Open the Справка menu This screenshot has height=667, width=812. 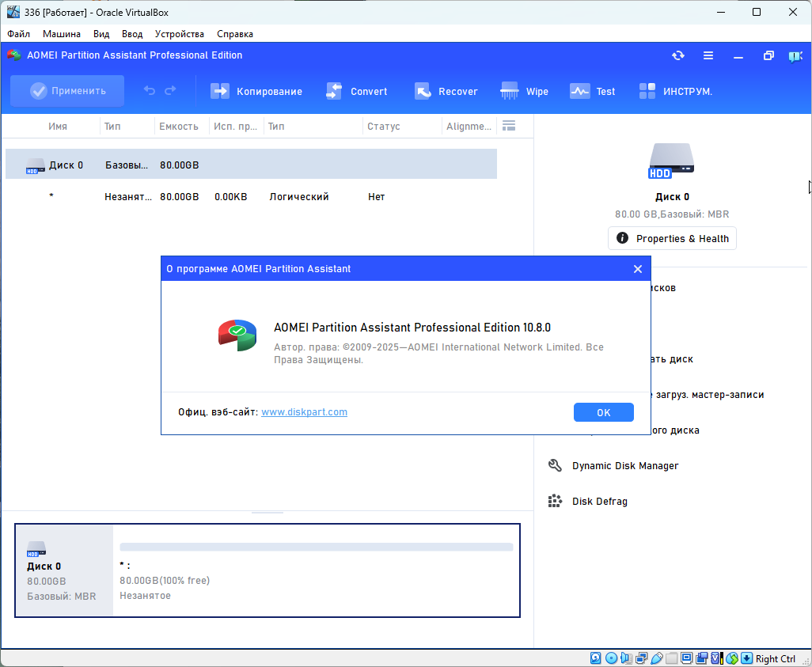pos(234,34)
